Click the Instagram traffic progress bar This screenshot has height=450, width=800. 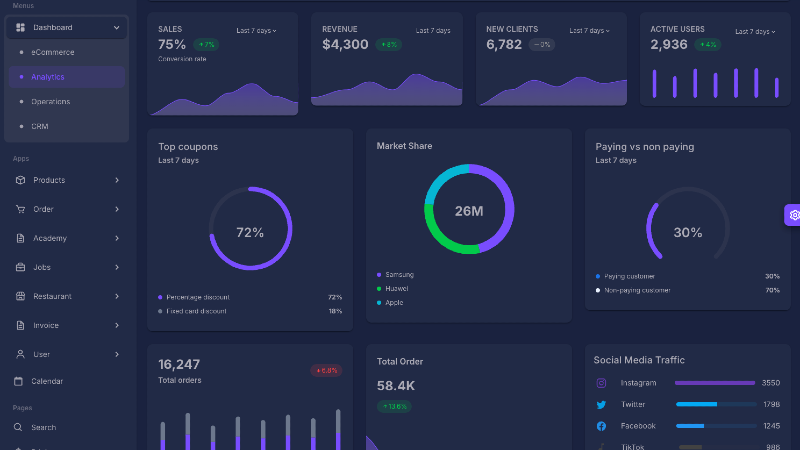[x=714, y=383]
